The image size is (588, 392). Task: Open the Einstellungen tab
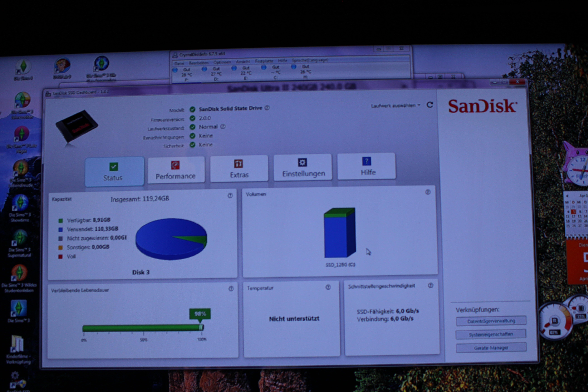303,167
